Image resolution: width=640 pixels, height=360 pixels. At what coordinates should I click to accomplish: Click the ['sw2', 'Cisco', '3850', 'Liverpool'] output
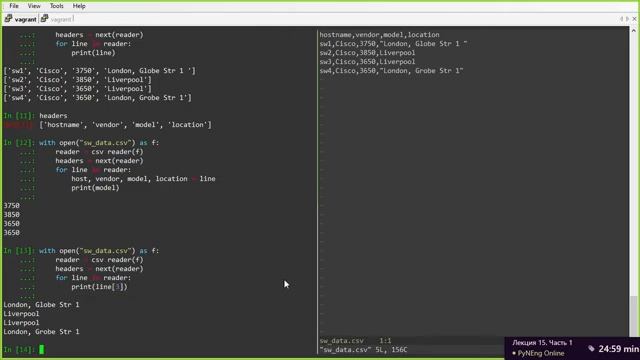(x=77, y=80)
